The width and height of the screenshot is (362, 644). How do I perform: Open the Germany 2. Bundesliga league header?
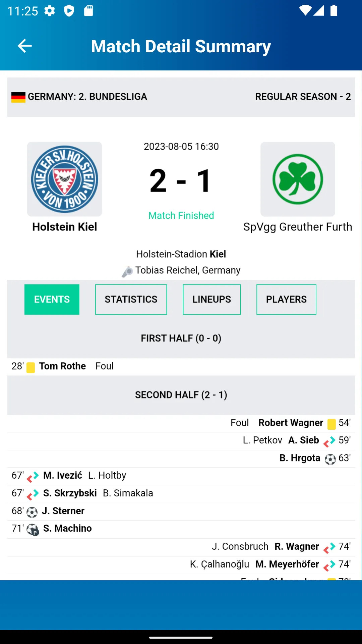tap(181, 97)
